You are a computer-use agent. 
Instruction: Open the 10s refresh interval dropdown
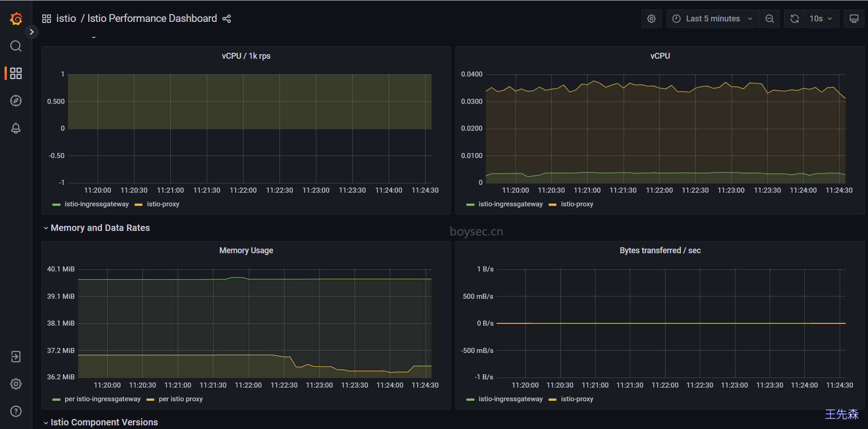tap(821, 19)
